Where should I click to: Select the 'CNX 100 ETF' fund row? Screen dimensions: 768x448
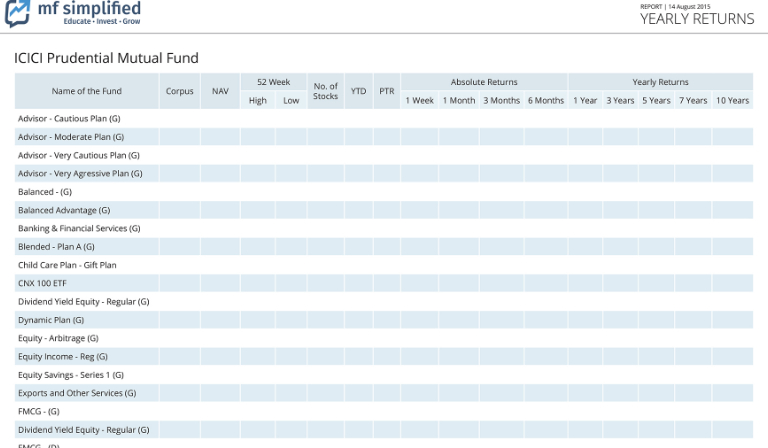[x=384, y=283]
